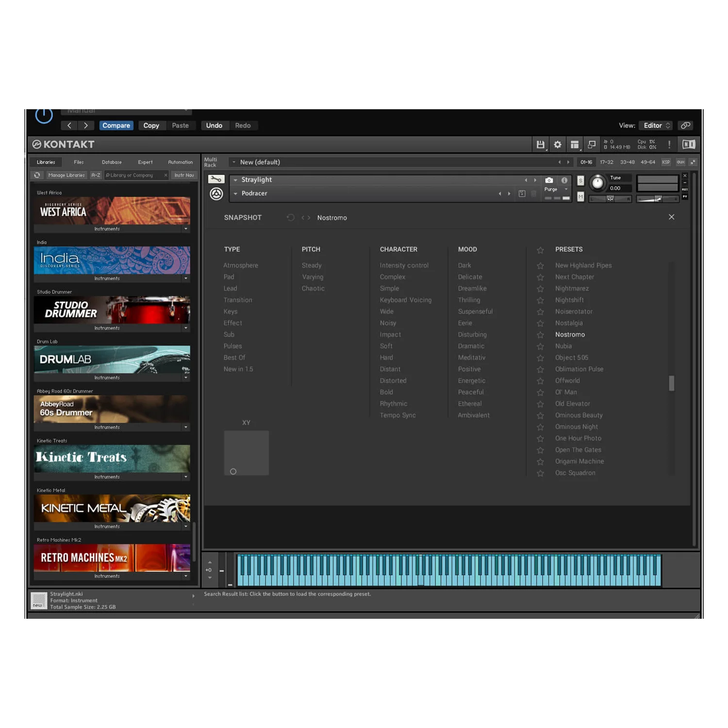The width and height of the screenshot is (728, 728).
Task: Toggle the A-Z sort button
Action: click(96, 175)
